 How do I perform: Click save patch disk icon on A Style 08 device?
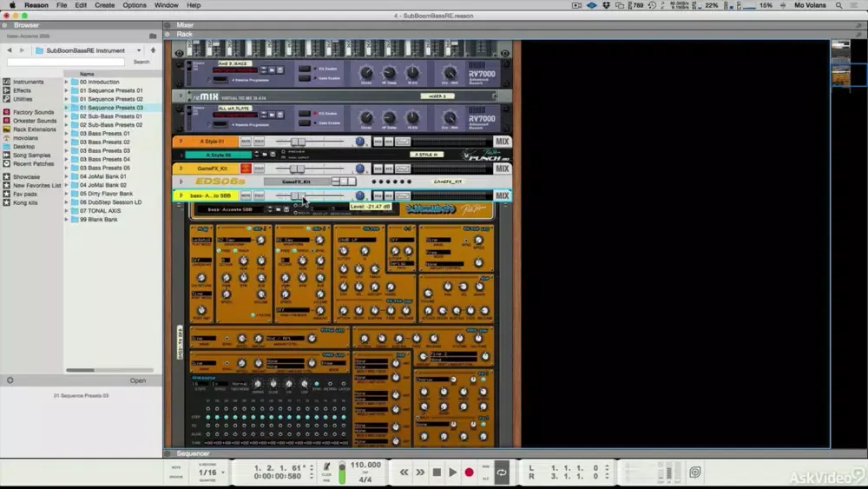pos(273,155)
